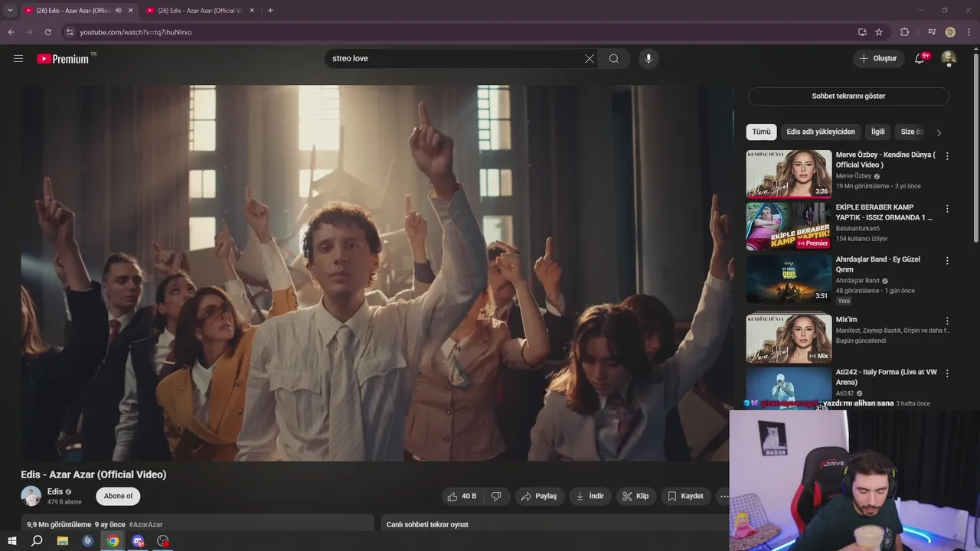
Task: Go back with the browser back arrow
Action: click(11, 32)
